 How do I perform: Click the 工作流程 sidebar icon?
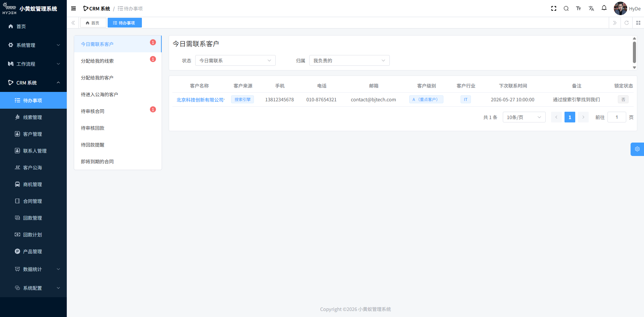tap(11, 64)
